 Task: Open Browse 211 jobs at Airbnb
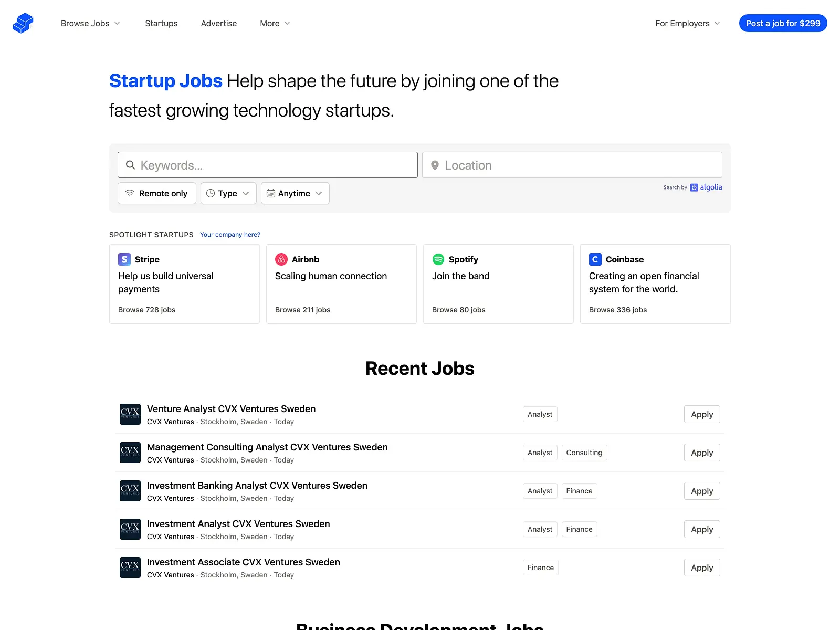coord(303,310)
